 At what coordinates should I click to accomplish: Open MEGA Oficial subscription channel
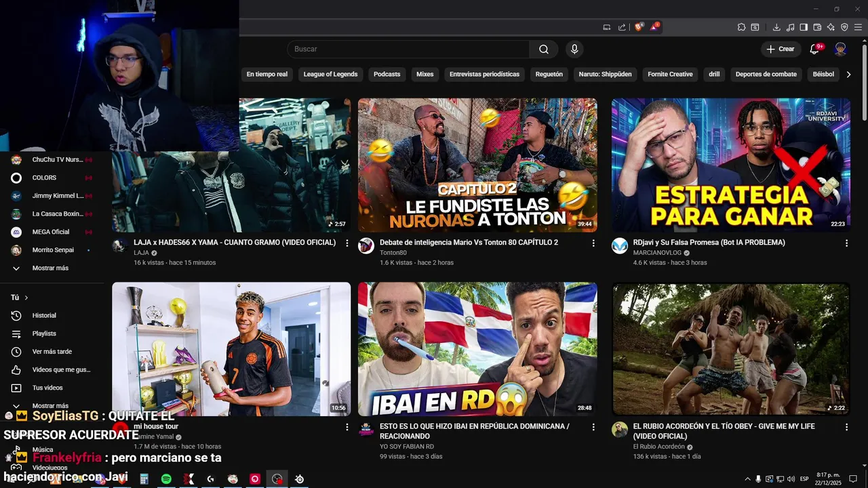(51, 232)
